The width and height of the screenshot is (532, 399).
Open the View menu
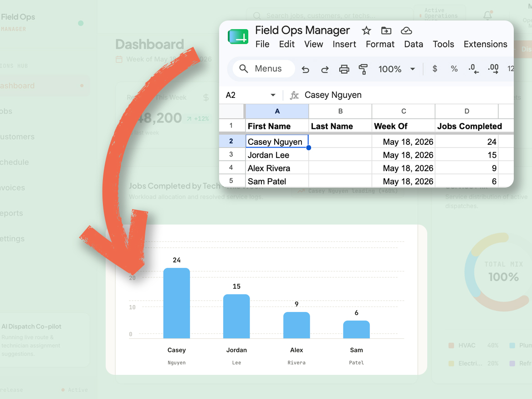313,45
